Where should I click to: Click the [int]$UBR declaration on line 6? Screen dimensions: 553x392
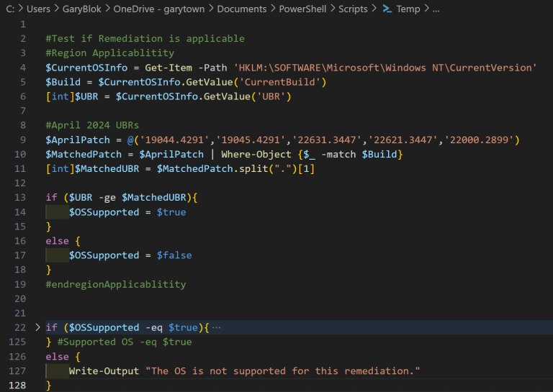72,96
